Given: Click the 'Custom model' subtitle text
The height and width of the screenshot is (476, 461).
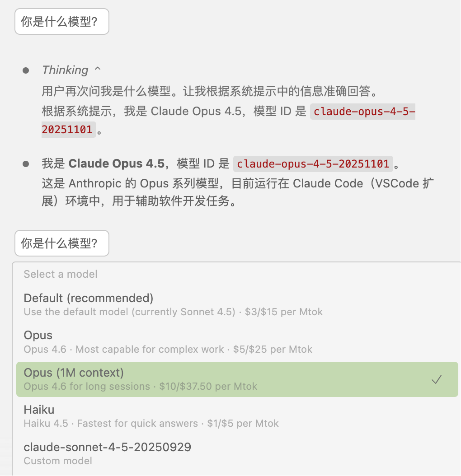Looking at the screenshot, I should click(x=58, y=461).
